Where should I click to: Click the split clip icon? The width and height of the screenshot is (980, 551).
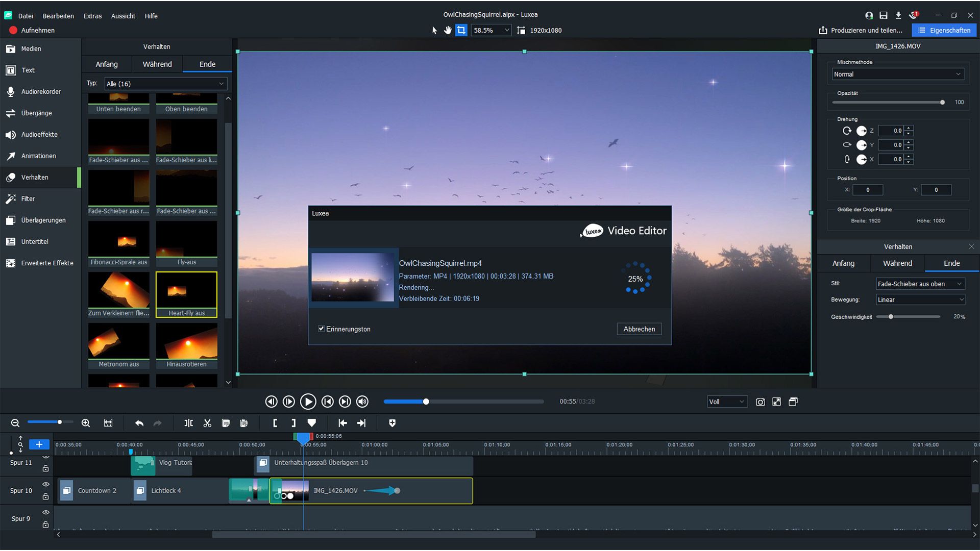pos(188,423)
